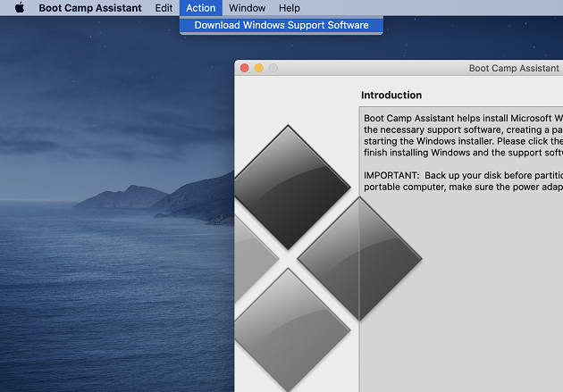This screenshot has width=563, height=392.
Task: Open the Help menu
Action: point(289,8)
